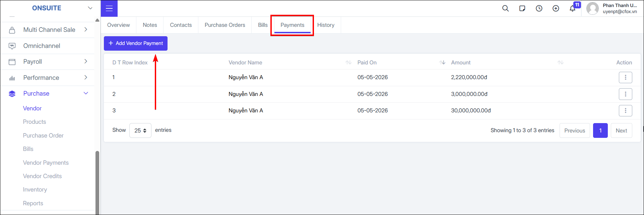Switch to the Contacts tab
Viewport: 644px width, 215px height.
point(181,25)
